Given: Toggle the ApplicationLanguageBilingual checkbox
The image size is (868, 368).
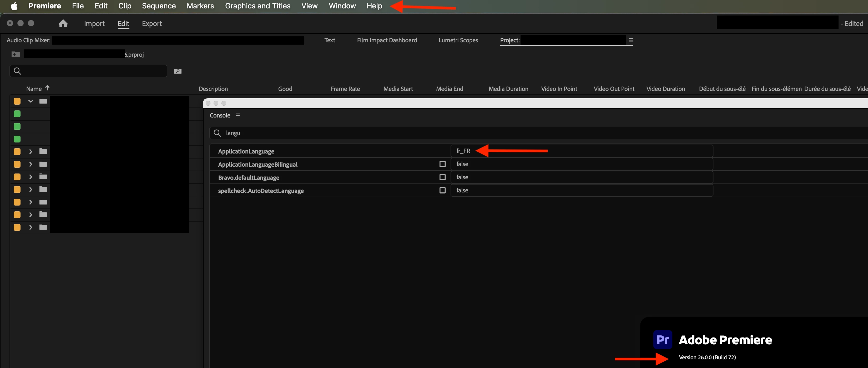Looking at the screenshot, I should click(442, 164).
